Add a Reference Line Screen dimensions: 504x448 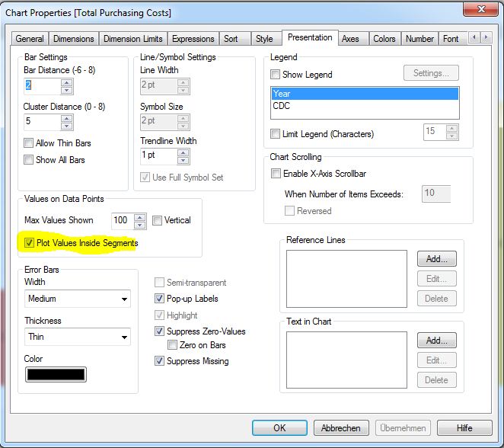coord(437,259)
